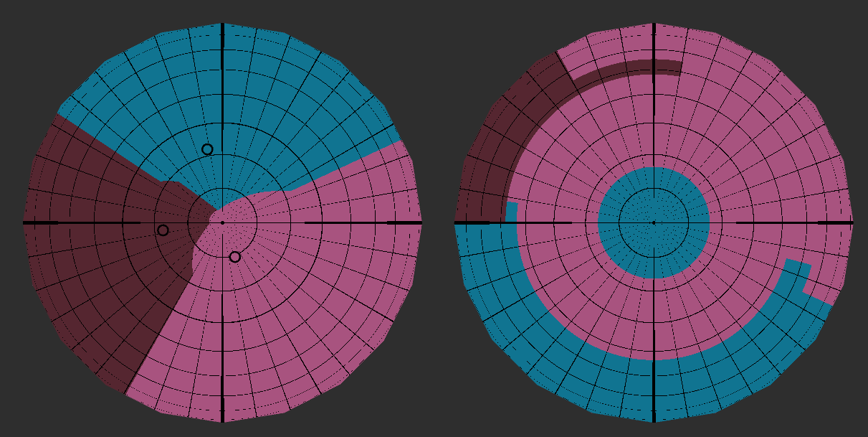Click the top end of right disc's vertical axis
Screen dimensions: 868x437
[x=654, y=25]
